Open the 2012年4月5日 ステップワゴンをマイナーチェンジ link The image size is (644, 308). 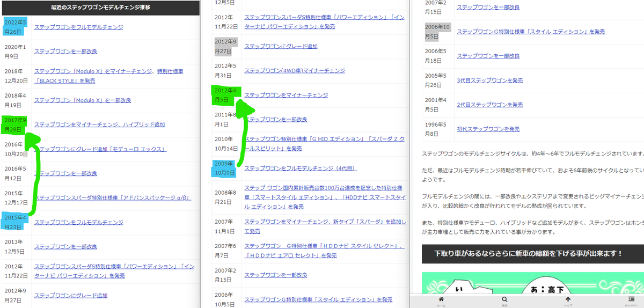pos(286,95)
